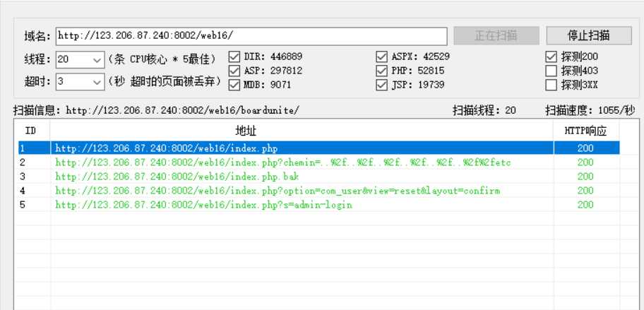Click the ID cell 4
644x310 pixels.
click(x=23, y=191)
